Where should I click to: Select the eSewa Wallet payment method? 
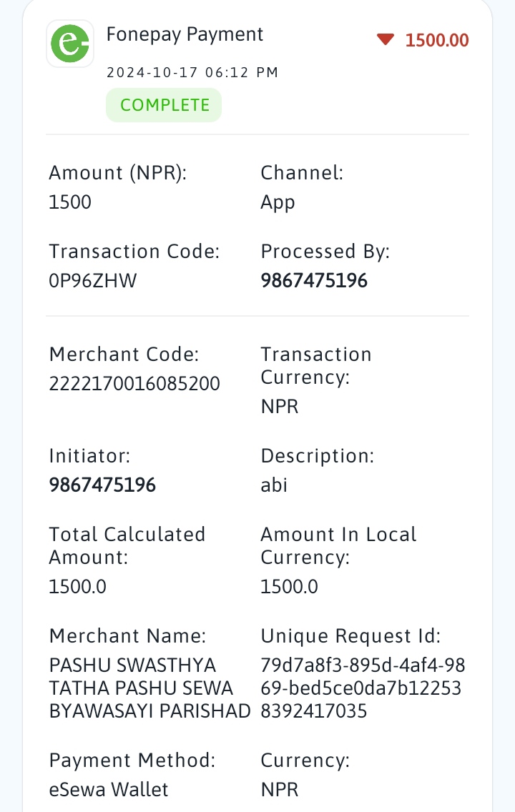click(x=108, y=790)
